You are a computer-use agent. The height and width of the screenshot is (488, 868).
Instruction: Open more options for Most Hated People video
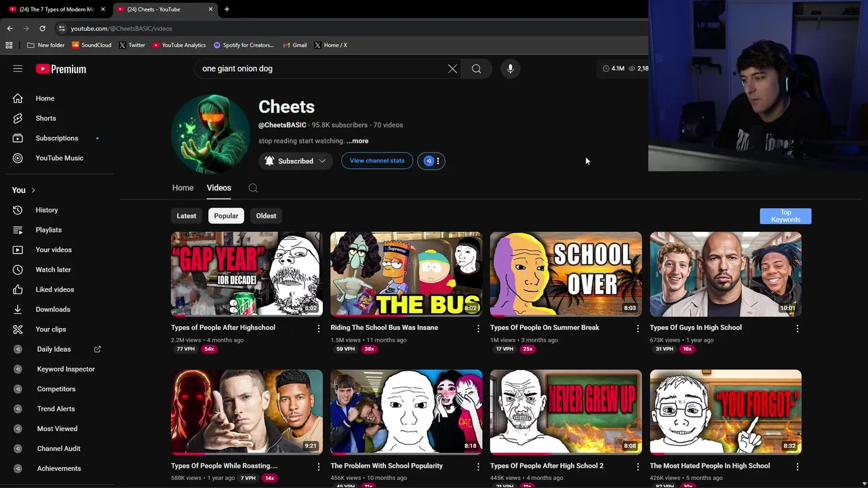pyautogui.click(x=797, y=466)
